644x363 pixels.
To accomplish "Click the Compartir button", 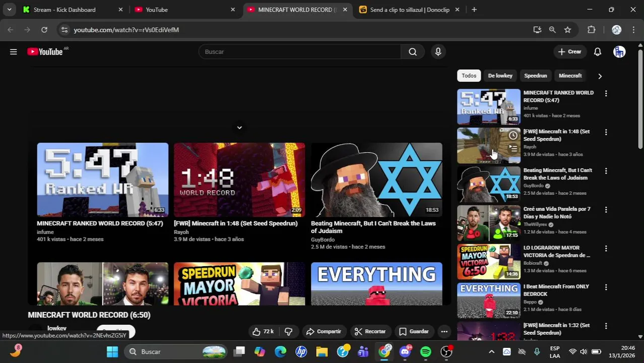I will coord(324,331).
